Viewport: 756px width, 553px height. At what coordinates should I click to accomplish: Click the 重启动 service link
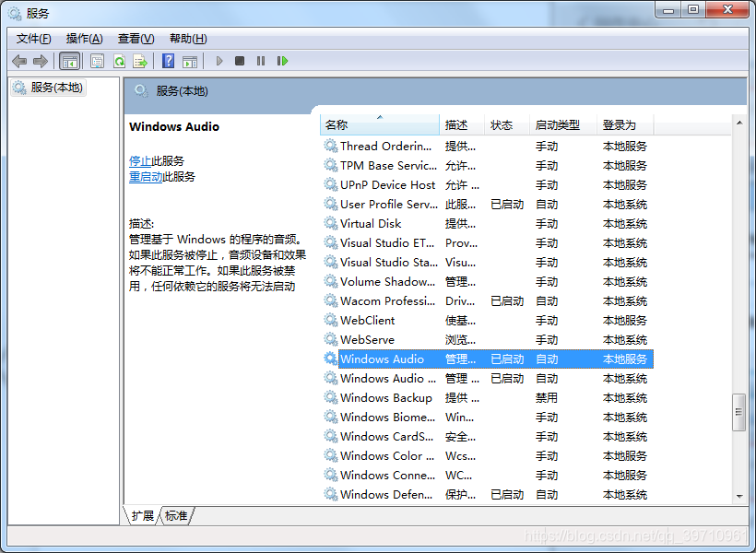click(146, 177)
